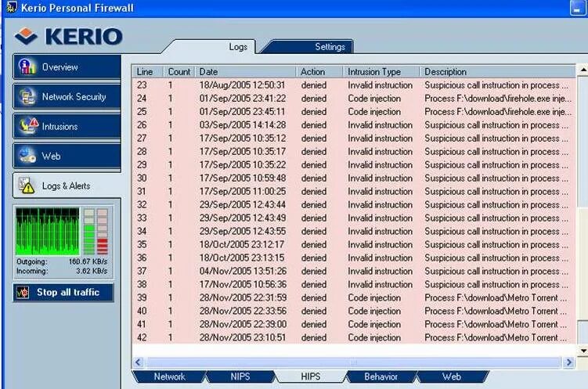Screen dimensions: 588x389
Task: Sort by the Description column header
Action: 498,71
